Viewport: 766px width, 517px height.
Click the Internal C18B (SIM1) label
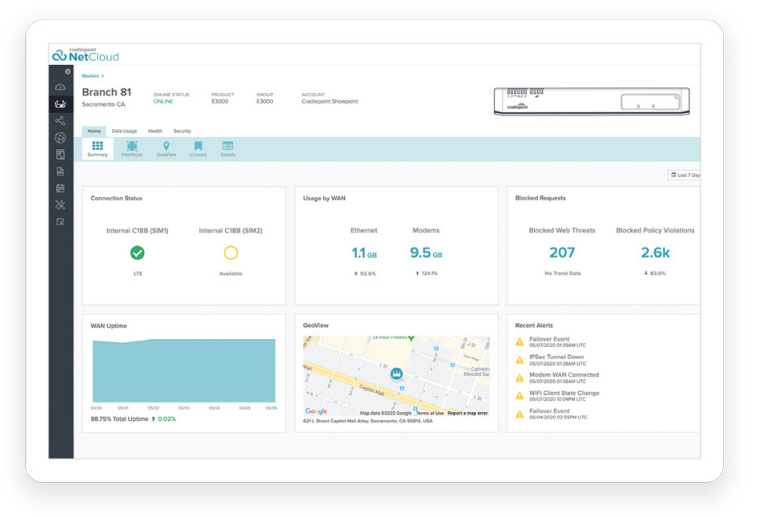coord(137,231)
